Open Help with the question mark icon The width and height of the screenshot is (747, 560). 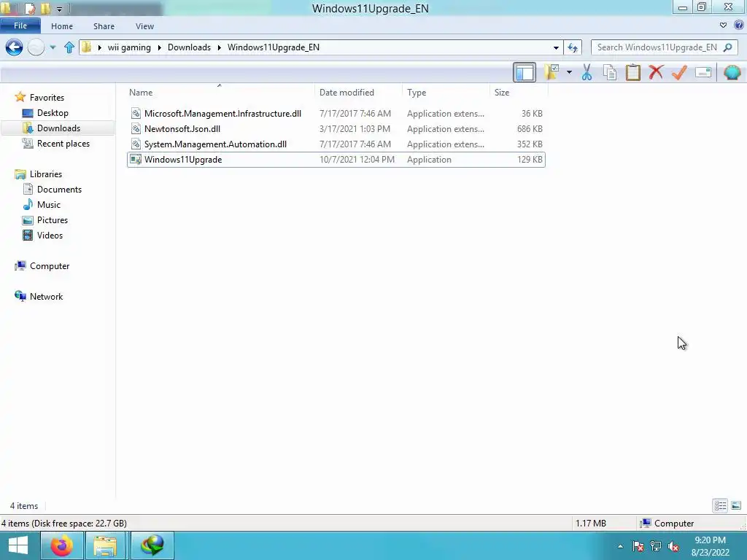[739, 26]
